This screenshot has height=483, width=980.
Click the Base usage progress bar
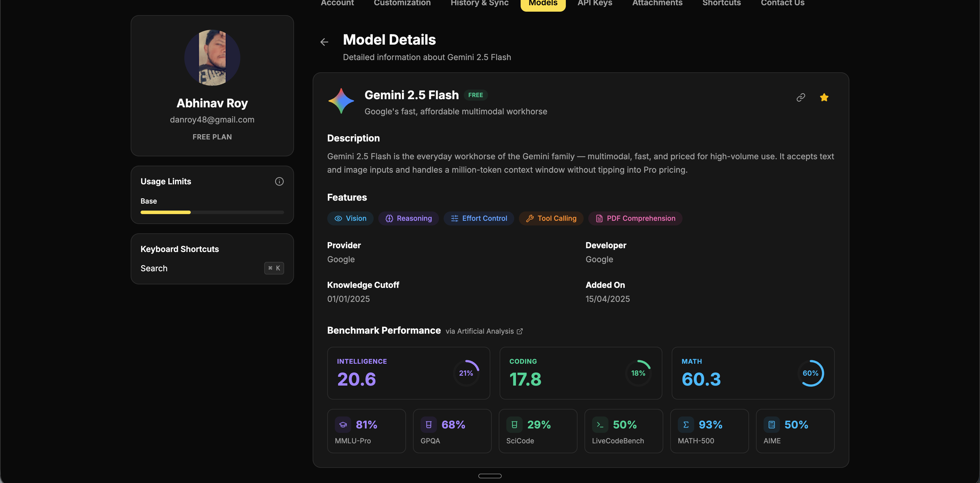click(212, 212)
